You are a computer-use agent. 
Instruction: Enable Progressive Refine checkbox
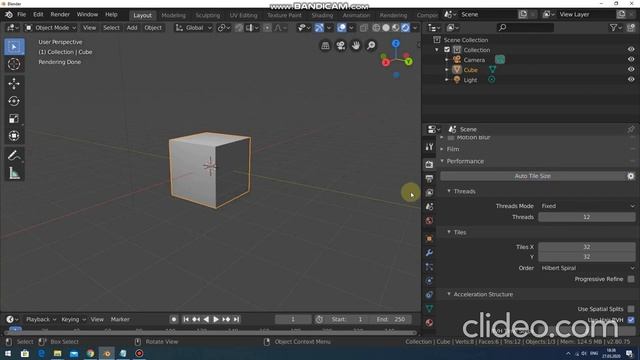click(631, 279)
